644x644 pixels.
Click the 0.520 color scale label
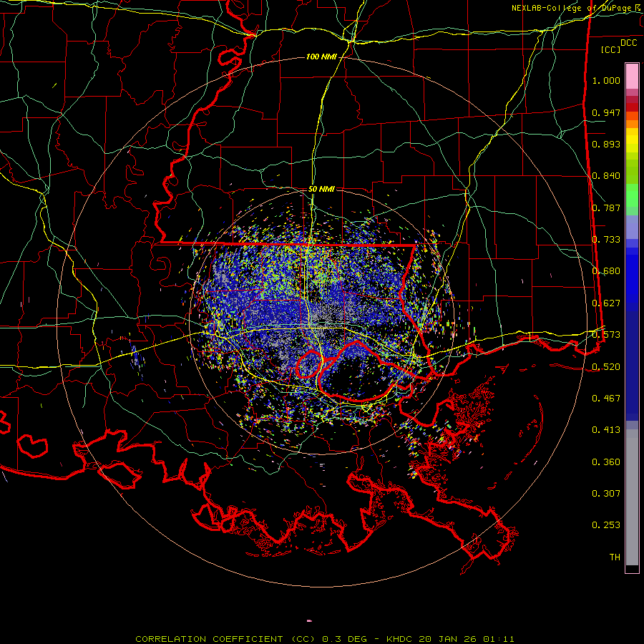tap(606, 366)
